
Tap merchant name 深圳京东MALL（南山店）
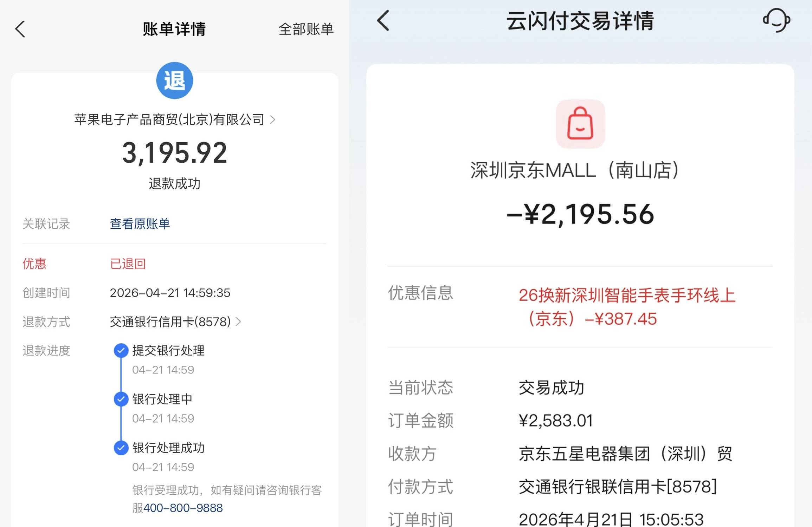(575, 170)
